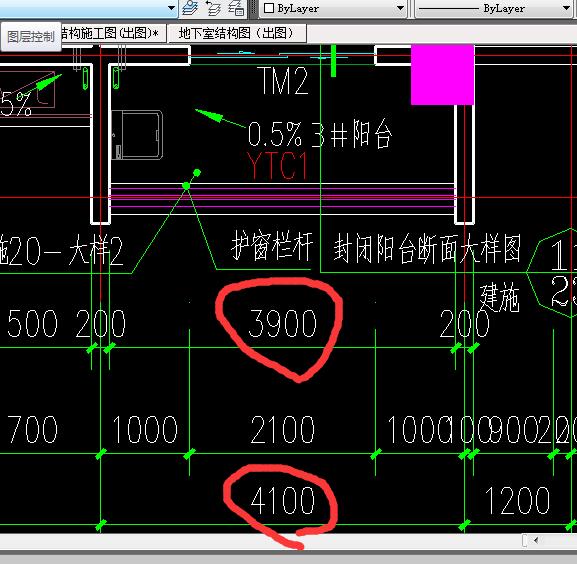The height and width of the screenshot is (564, 577).
Task: Click the make object's layer current icon
Action: tap(190, 8)
